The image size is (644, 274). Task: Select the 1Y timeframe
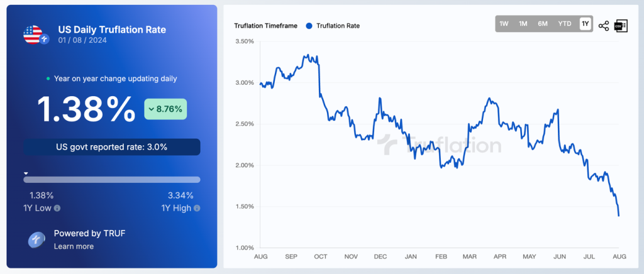(586, 24)
